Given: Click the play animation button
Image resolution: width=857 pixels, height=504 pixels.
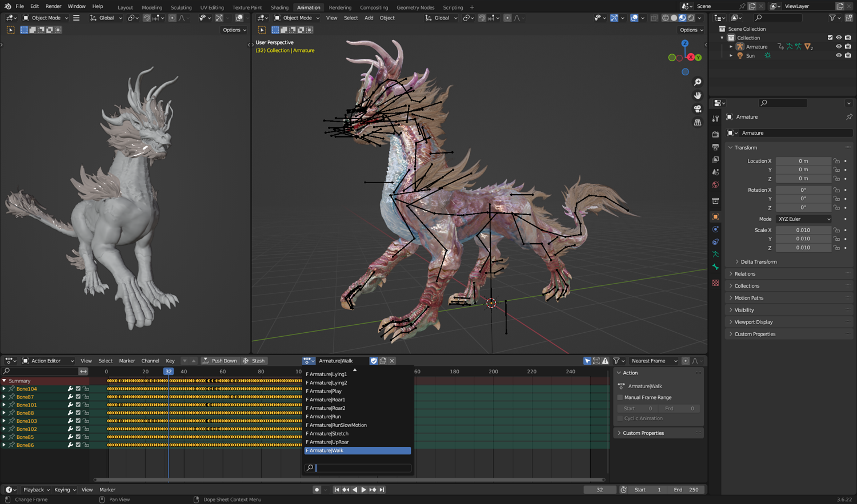Looking at the screenshot, I should click(363, 490).
